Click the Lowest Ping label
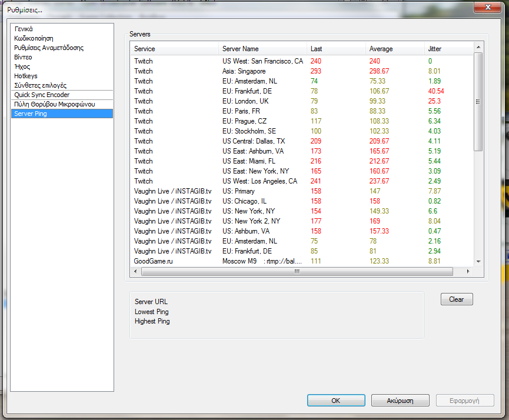 pos(152,312)
